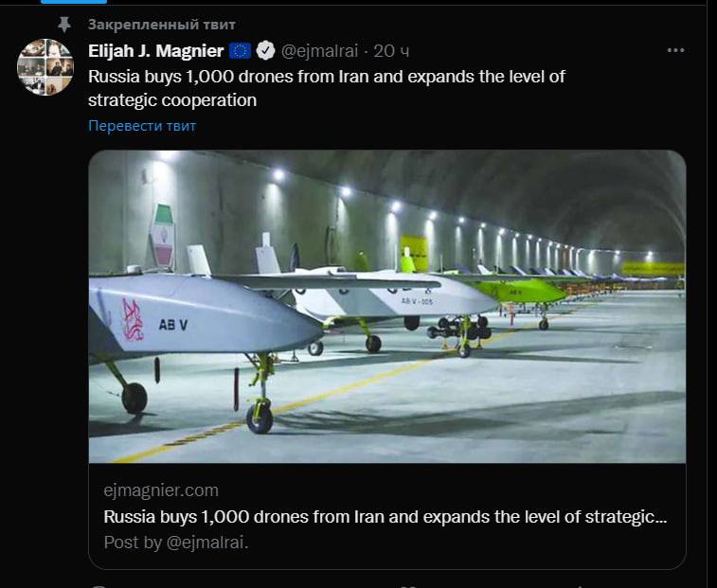
Task: Click the pin icon above the tweet
Action: coord(64,24)
